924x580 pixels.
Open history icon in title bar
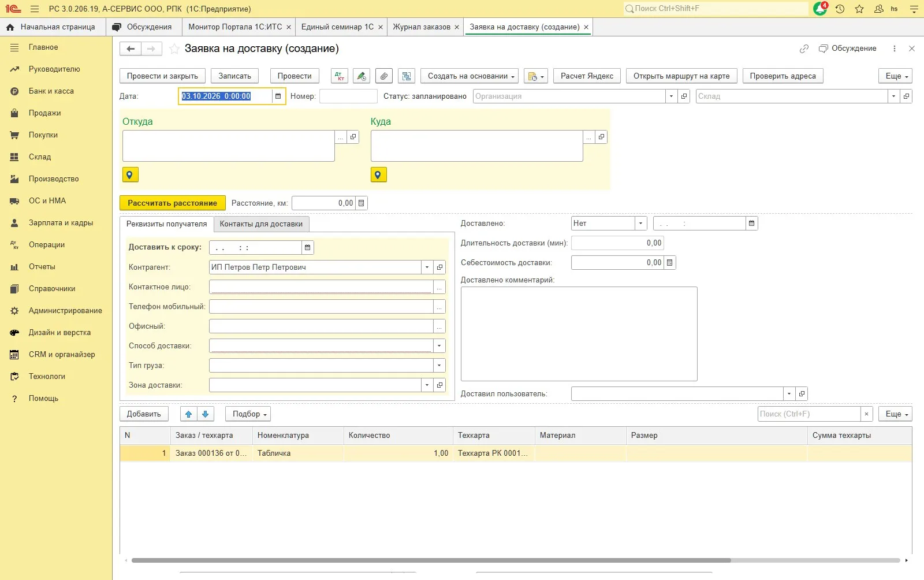coord(840,9)
